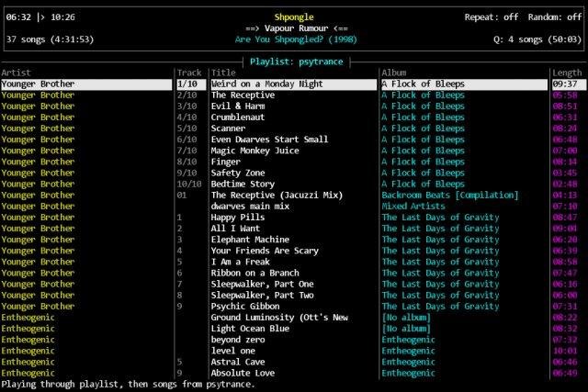
Task: Select the 'I Am a Freak' track
Action: click(240, 262)
